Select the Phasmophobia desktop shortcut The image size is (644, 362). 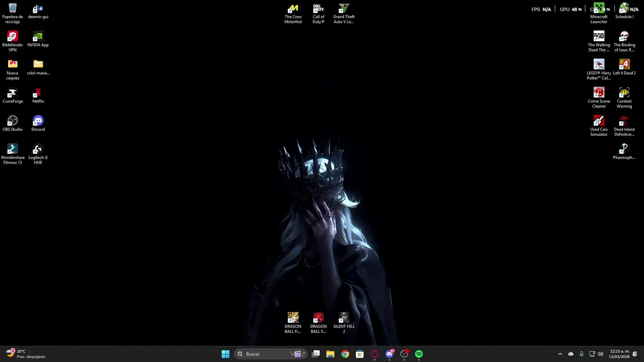click(624, 152)
